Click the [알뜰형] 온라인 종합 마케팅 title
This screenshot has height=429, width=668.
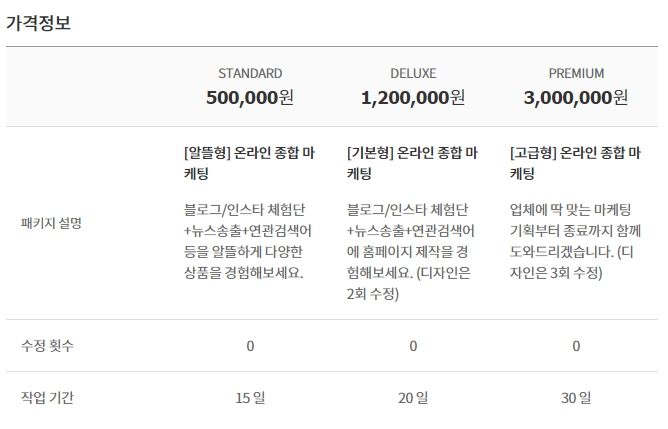click(249, 163)
